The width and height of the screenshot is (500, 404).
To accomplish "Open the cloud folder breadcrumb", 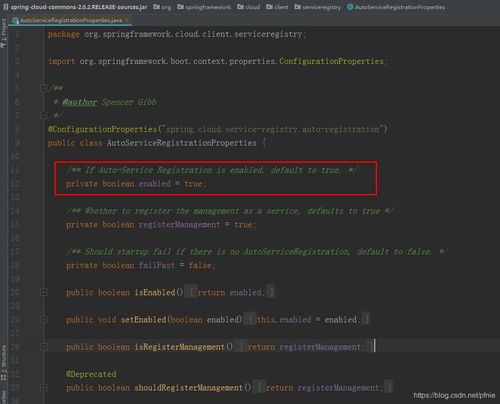I will [x=249, y=7].
